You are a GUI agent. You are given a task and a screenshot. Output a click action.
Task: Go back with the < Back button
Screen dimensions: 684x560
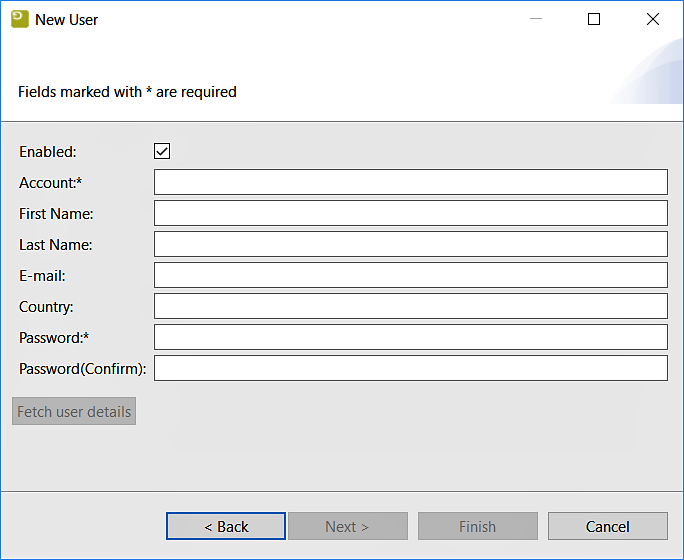[x=226, y=526]
